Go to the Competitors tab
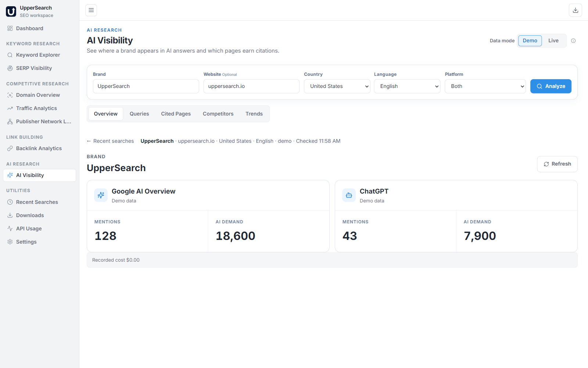The height and width of the screenshot is (368, 588). [218, 114]
